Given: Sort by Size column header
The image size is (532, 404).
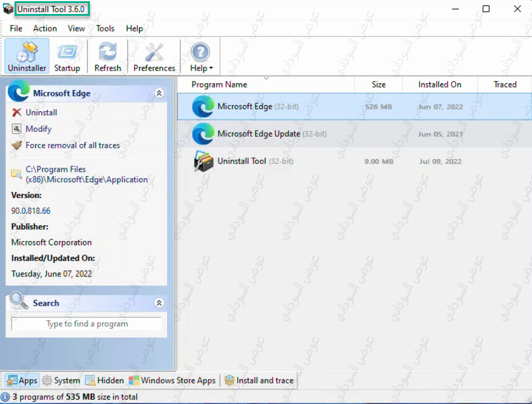Looking at the screenshot, I should pyautogui.click(x=378, y=84).
